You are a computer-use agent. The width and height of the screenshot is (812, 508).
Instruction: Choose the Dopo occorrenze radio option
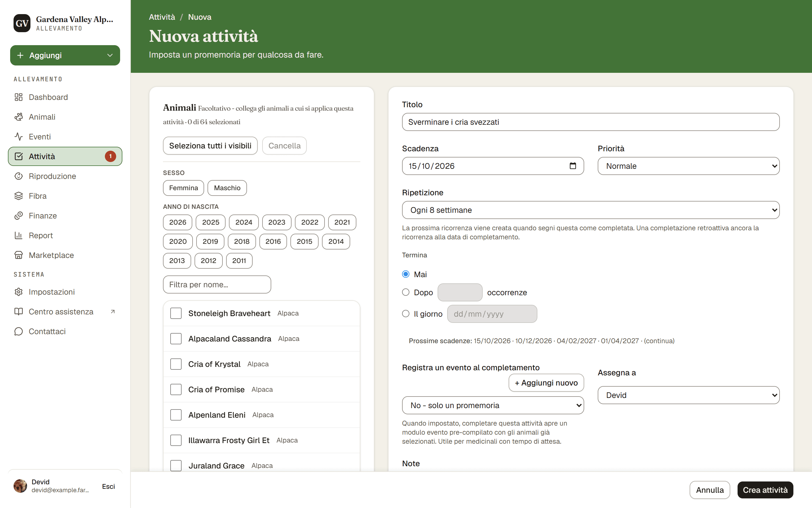pyautogui.click(x=406, y=292)
